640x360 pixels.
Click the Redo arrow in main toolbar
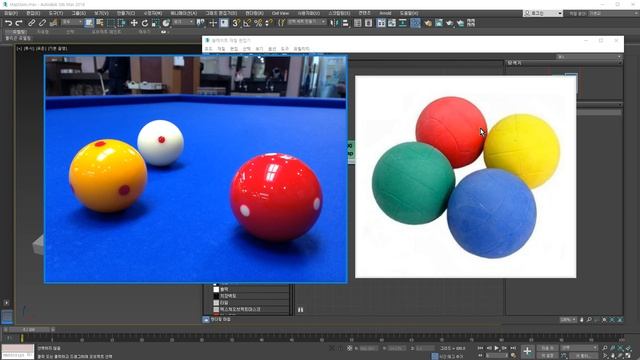click(x=19, y=23)
